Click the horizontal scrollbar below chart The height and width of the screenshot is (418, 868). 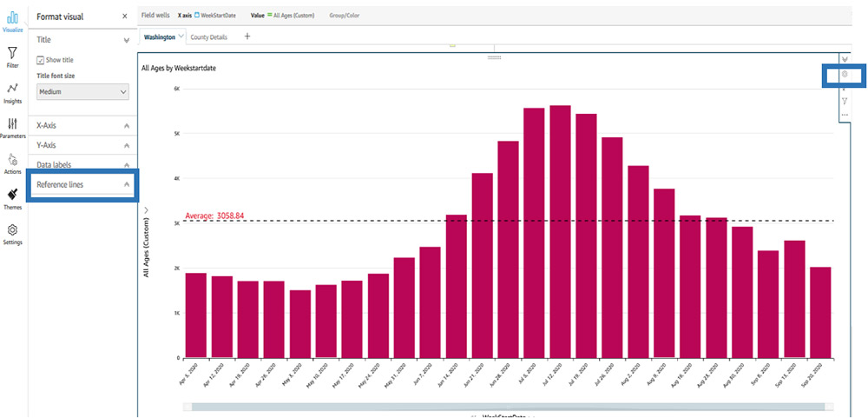point(509,407)
